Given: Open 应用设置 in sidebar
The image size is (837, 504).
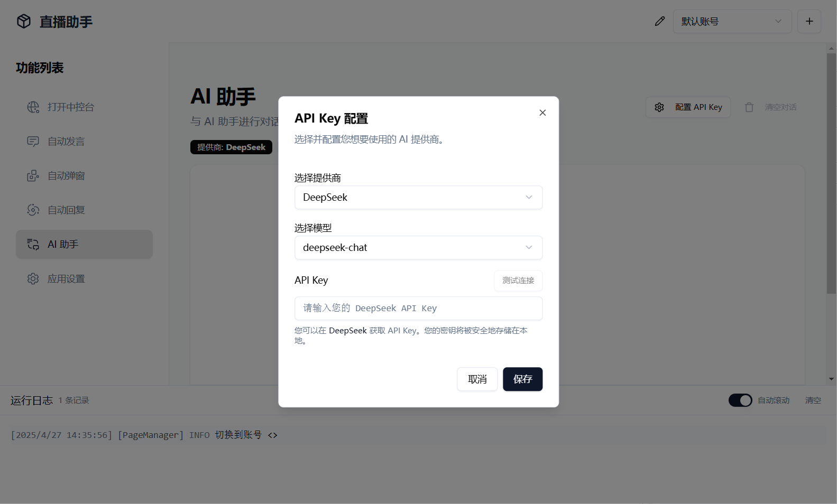Looking at the screenshot, I should click(84, 278).
